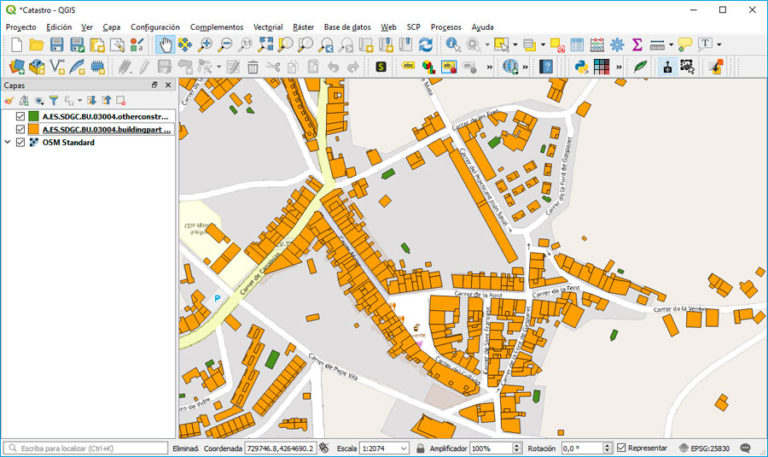Image resolution: width=768 pixels, height=457 pixels.
Task: Click the Amplificador magnifier spinner arrows
Action: click(517, 448)
